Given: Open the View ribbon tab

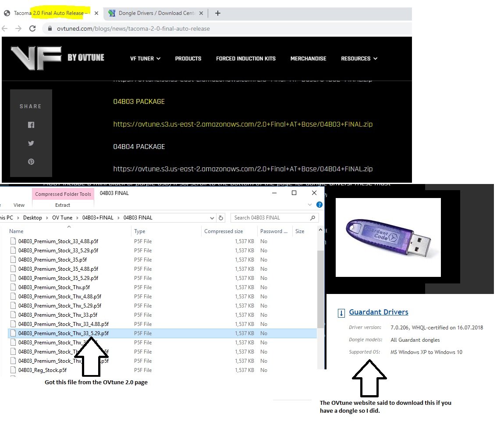Looking at the screenshot, I should point(19,205).
